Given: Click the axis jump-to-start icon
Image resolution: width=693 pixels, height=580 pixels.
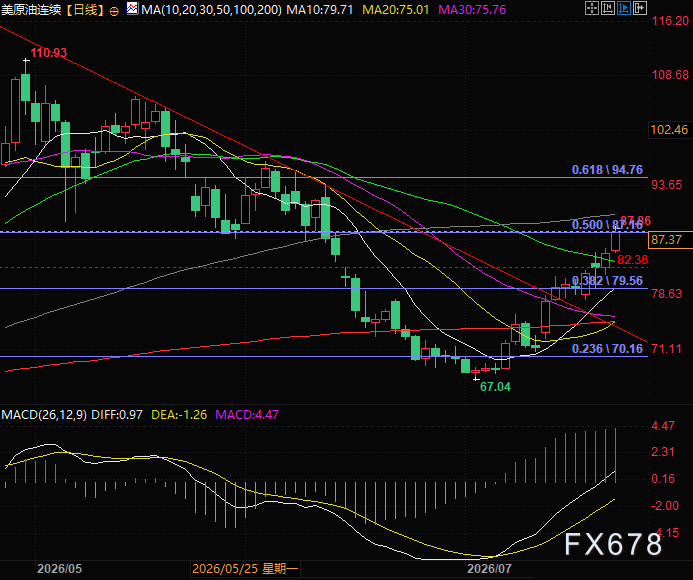Looking at the screenshot, I should [608, 8].
